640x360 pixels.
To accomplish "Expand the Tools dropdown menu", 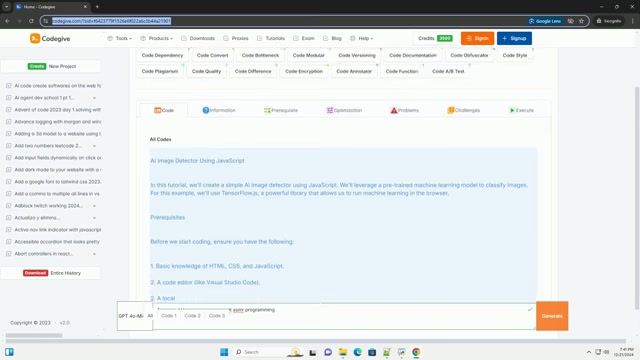I will pyautogui.click(x=120, y=38).
